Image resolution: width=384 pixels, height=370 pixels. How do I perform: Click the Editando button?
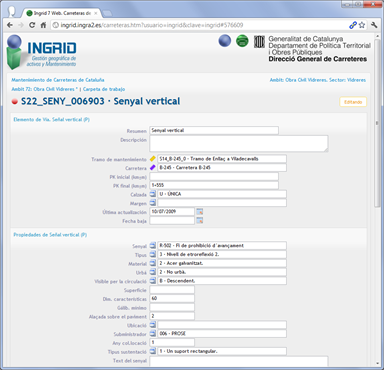[353, 102]
